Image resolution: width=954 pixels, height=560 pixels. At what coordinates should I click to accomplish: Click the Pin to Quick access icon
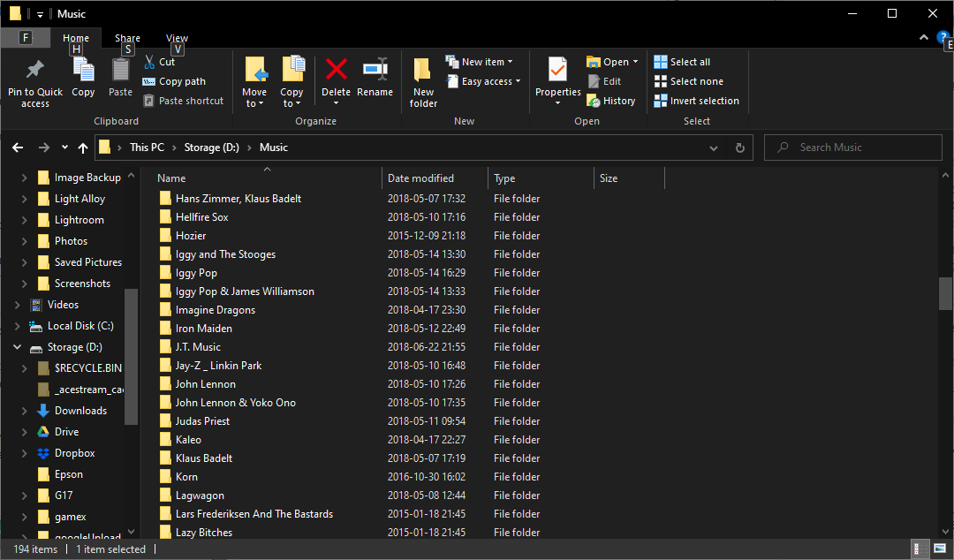pos(34,70)
